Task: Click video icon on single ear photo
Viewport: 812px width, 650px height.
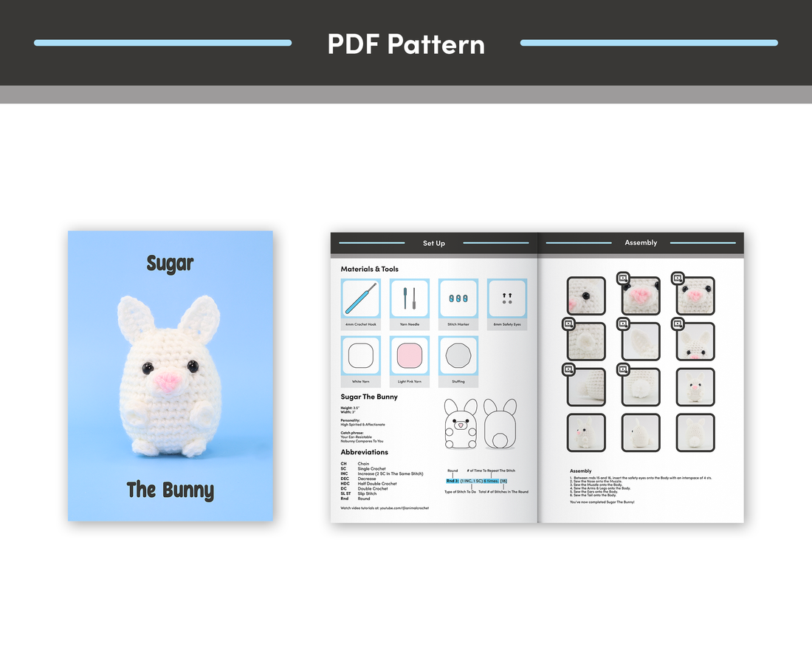Action: click(x=623, y=324)
